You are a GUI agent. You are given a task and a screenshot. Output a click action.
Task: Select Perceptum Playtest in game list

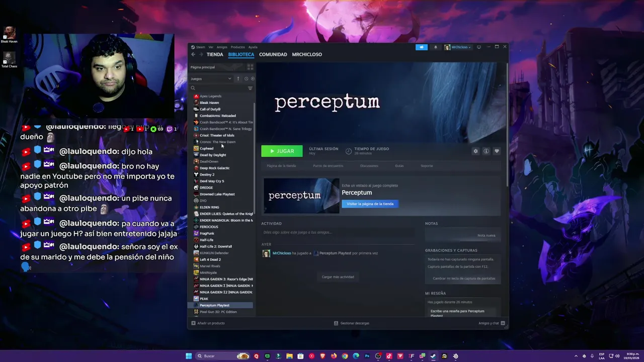click(x=220, y=305)
